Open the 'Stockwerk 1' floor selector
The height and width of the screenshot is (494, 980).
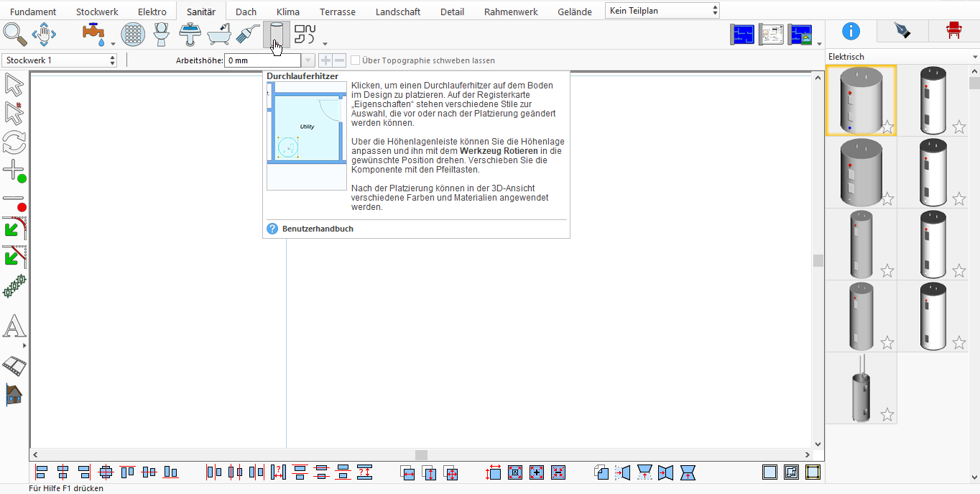click(x=60, y=60)
